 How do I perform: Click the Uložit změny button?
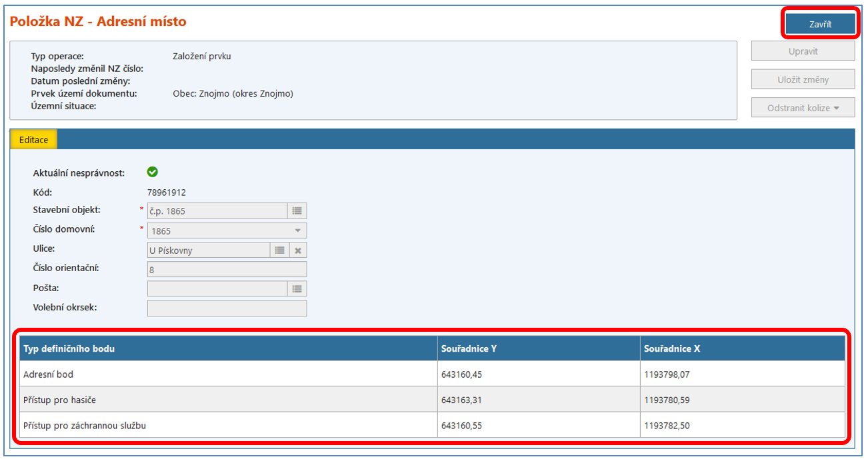click(x=803, y=80)
